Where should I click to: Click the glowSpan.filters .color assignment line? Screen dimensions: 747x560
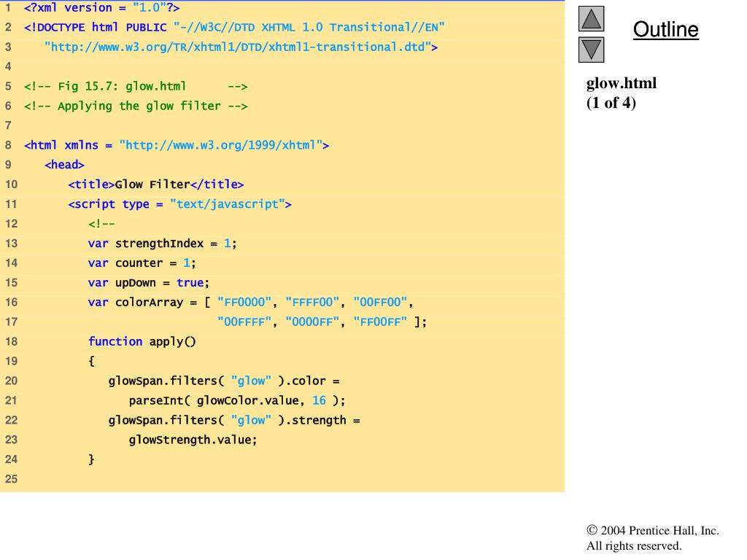(x=224, y=381)
